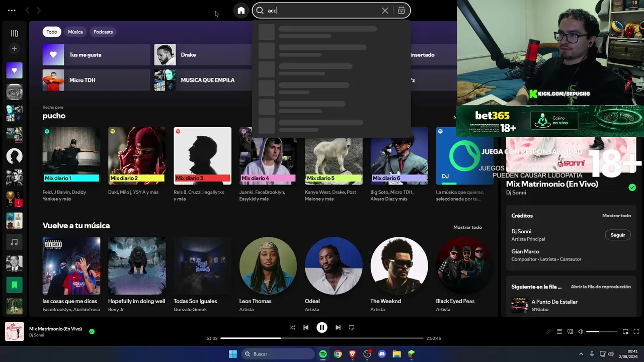The image size is (644, 362).
Task: Click the search magnifier icon
Action: coord(260,11)
